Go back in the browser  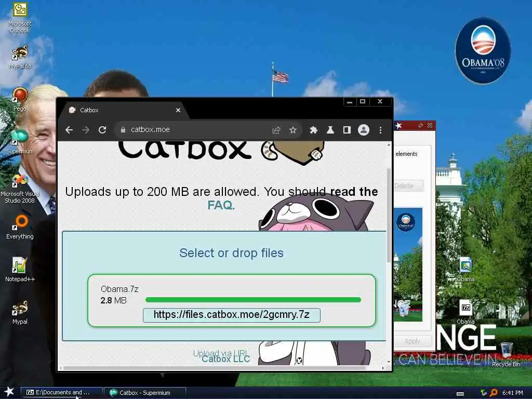(x=69, y=130)
